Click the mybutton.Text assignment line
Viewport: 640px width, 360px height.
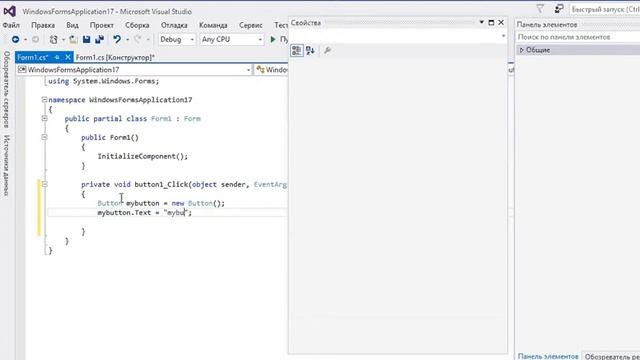coord(144,212)
